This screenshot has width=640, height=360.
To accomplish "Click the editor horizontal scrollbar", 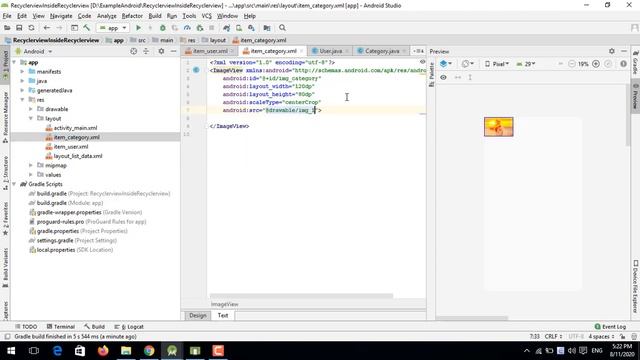I will coord(301,296).
